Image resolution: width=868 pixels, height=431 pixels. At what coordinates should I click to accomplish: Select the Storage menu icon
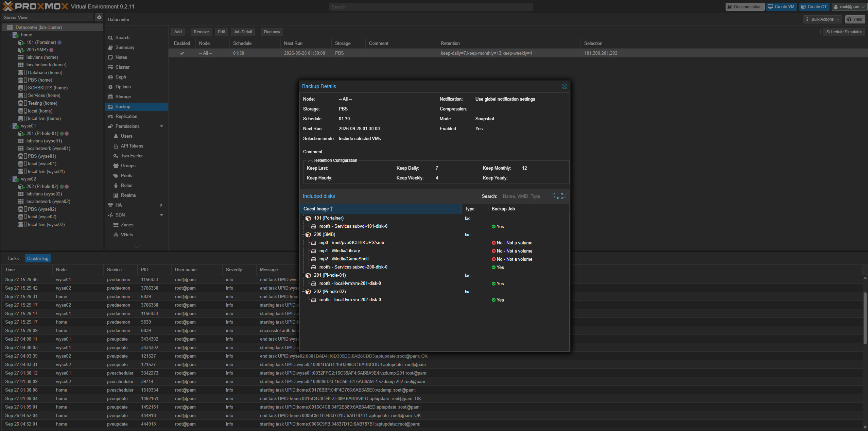110,97
